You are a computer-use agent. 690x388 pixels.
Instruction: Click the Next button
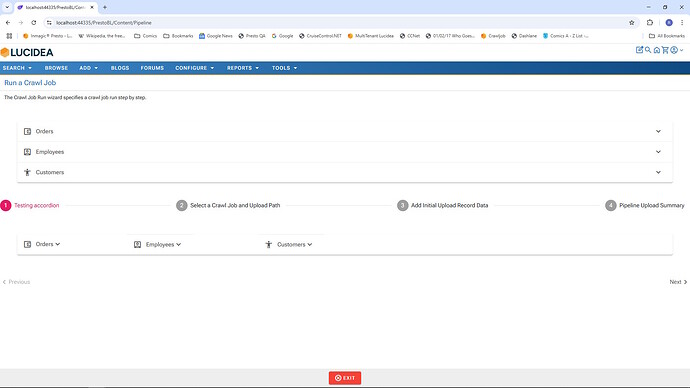pos(678,282)
